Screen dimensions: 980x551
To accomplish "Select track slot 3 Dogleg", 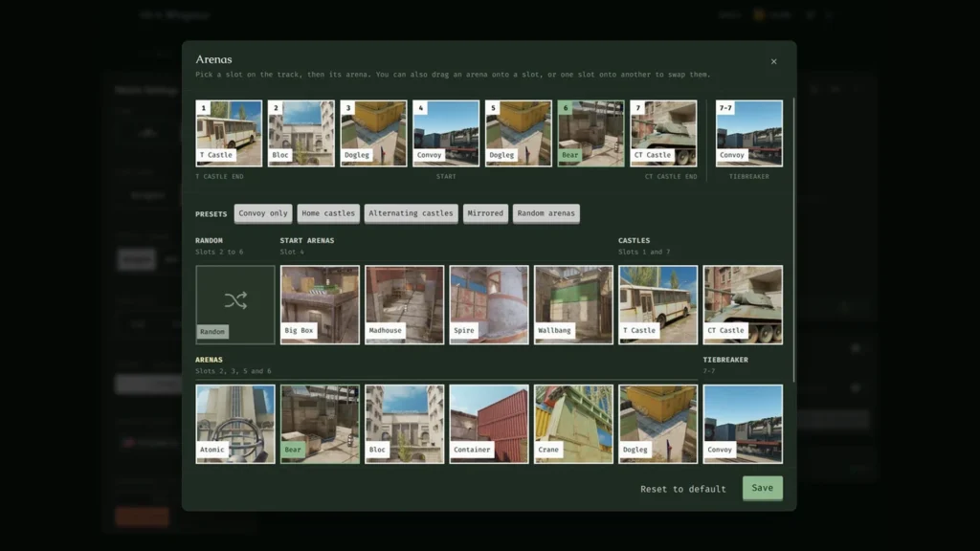I will 374,133.
